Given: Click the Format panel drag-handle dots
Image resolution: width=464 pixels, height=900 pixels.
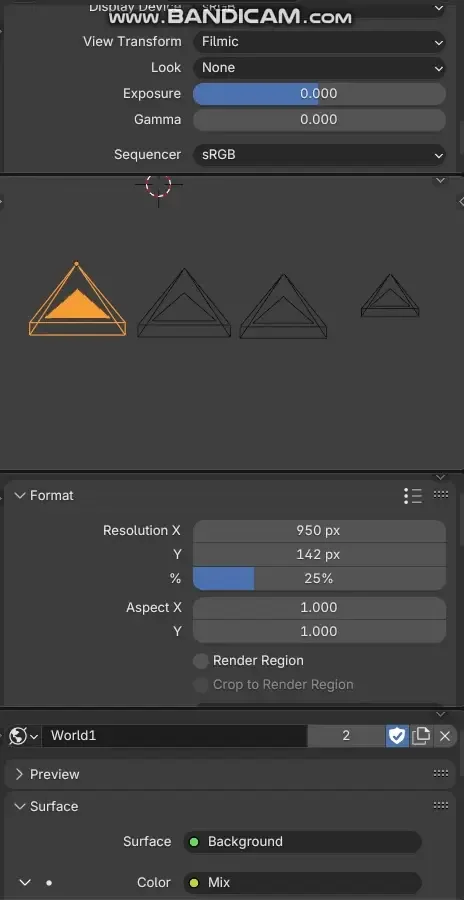Looking at the screenshot, I should pos(440,495).
